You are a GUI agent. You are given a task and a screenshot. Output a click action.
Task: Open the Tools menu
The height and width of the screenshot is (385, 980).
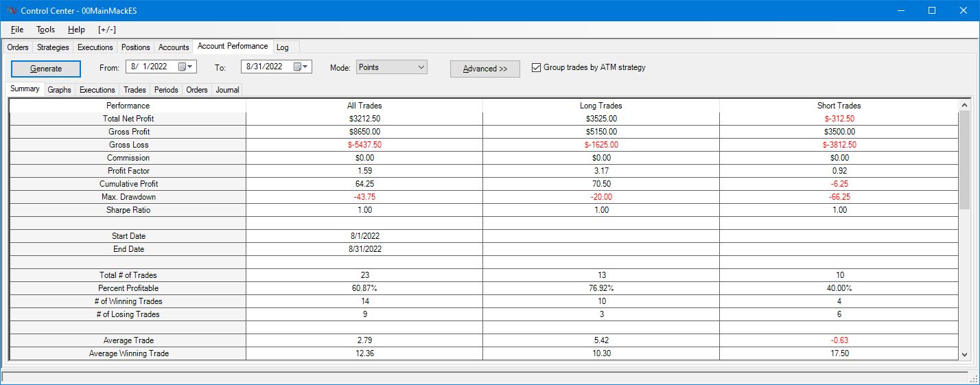[x=46, y=30]
